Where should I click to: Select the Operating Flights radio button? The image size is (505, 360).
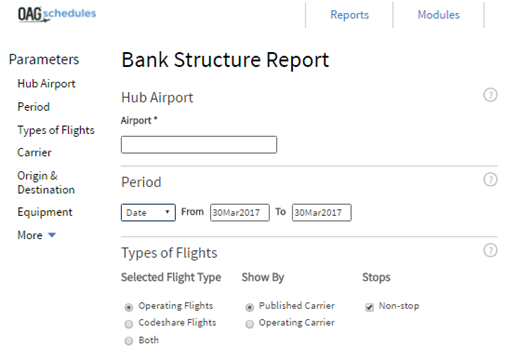coord(129,307)
